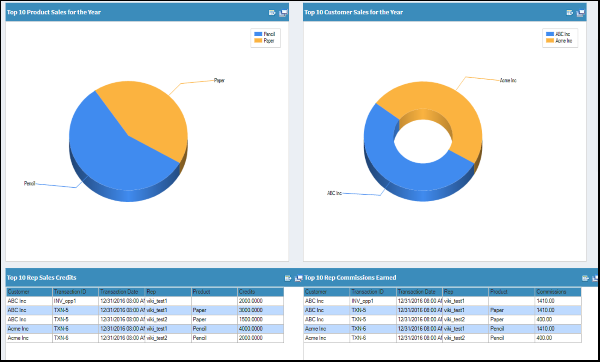The image size is (600, 362).
Task: Click export icon in Top 10 Product Sales header
Action: coord(272,13)
